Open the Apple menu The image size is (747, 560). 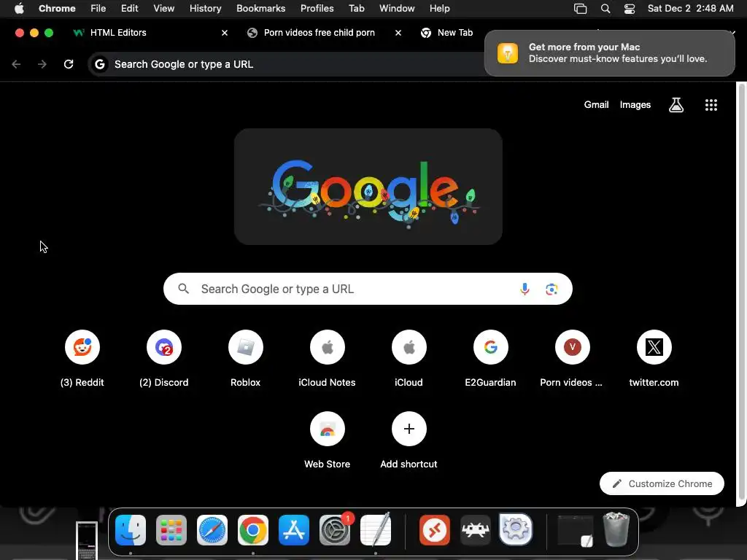tap(19, 8)
